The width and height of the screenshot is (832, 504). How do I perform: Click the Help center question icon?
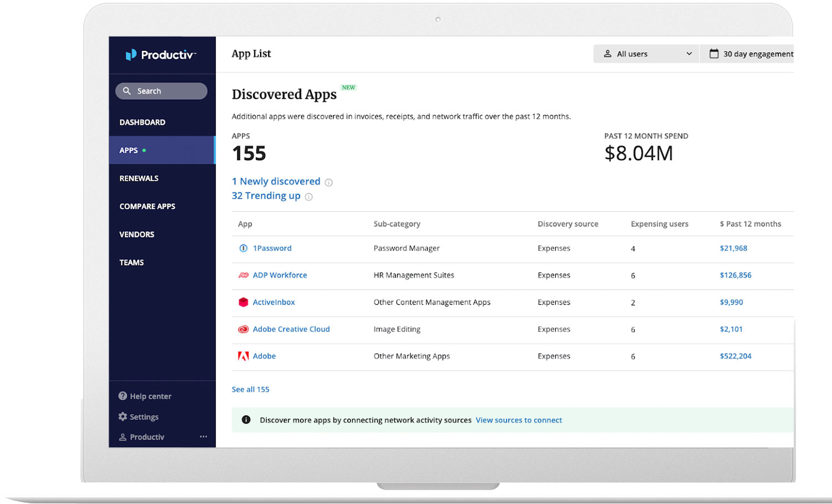pyautogui.click(x=123, y=396)
